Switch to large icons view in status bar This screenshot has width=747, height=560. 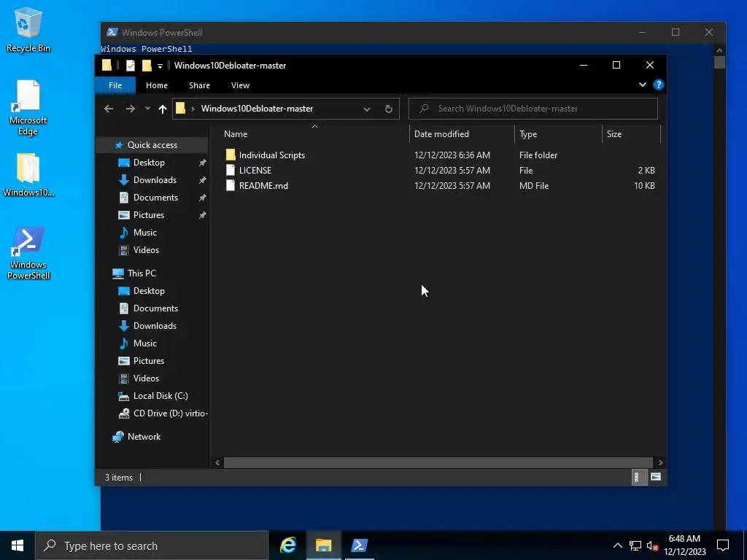point(656,477)
